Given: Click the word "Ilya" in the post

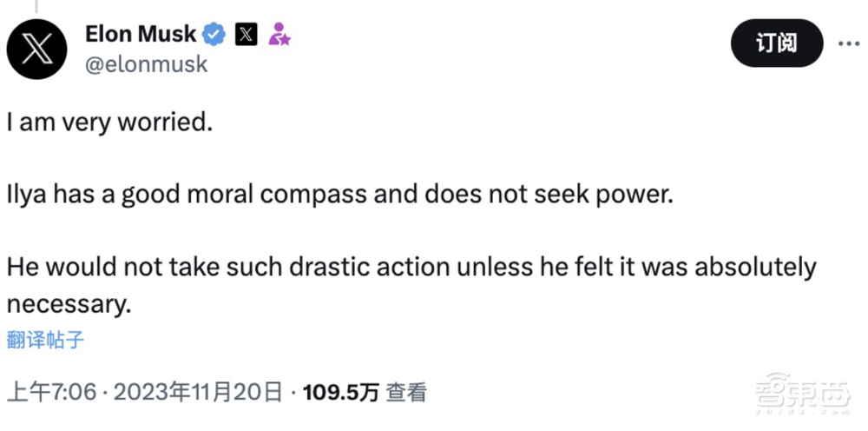Looking at the screenshot, I should 27,195.
